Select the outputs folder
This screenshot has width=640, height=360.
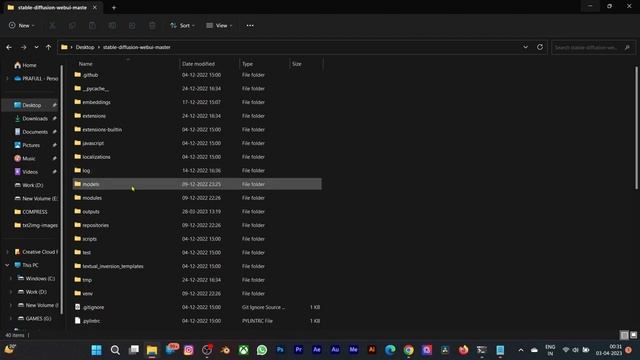pyautogui.click(x=91, y=212)
